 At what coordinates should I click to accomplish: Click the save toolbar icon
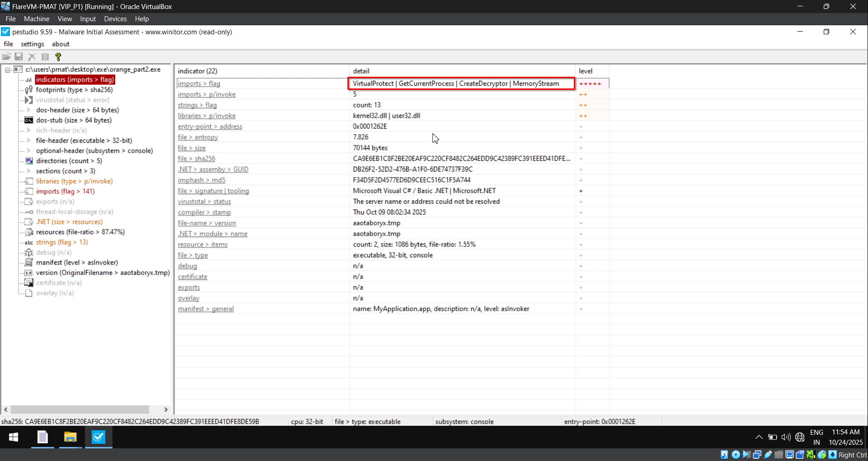[19, 56]
